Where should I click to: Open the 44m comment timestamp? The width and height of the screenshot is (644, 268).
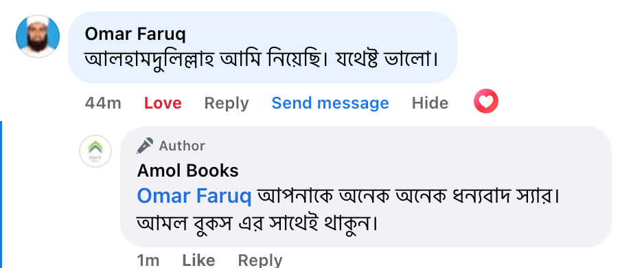103,103
